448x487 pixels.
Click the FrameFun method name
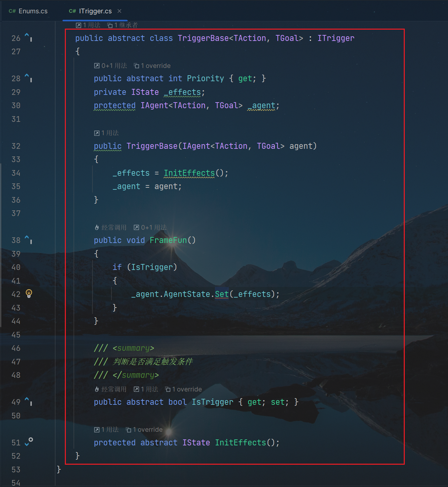pyautogui.click(x=168, y=240)
